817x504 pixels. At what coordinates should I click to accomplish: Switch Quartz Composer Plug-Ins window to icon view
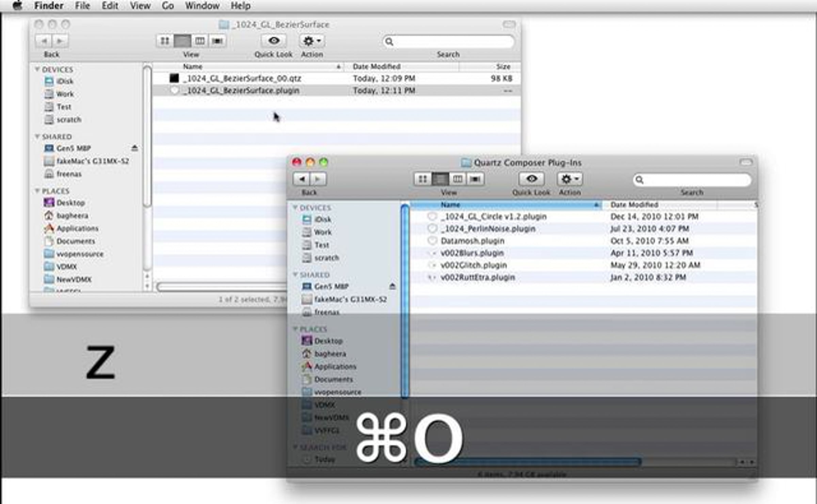coord(422,179)
